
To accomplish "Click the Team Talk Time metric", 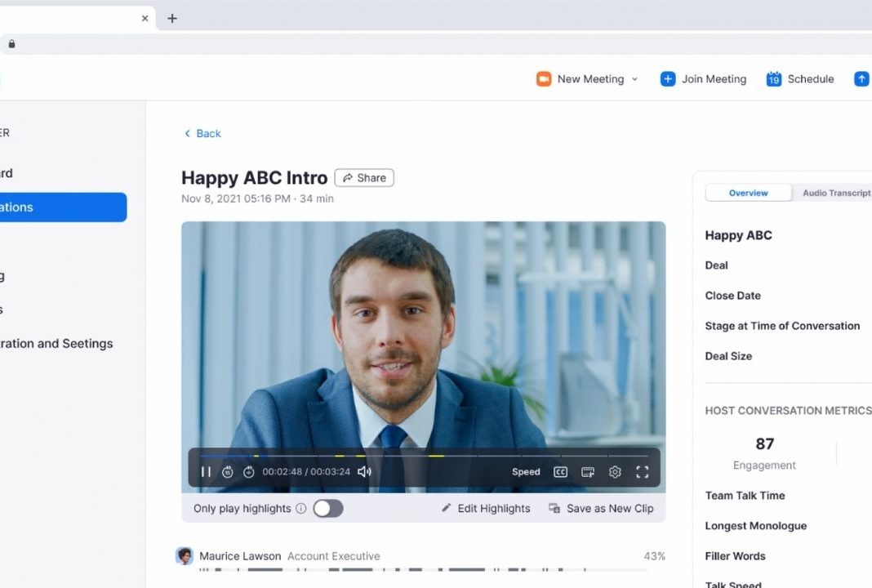I will coord(745,496).
